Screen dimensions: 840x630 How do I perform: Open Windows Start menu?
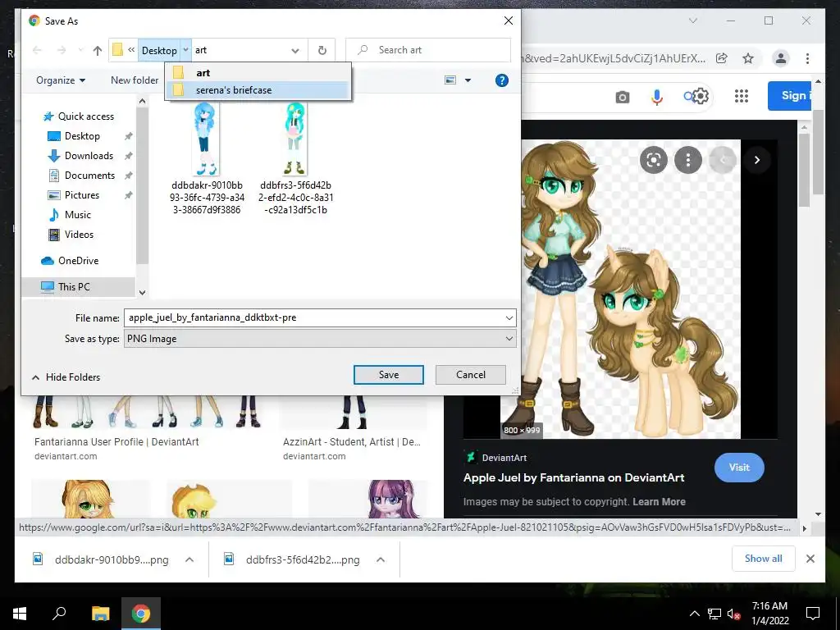click(x=20, y=614)
